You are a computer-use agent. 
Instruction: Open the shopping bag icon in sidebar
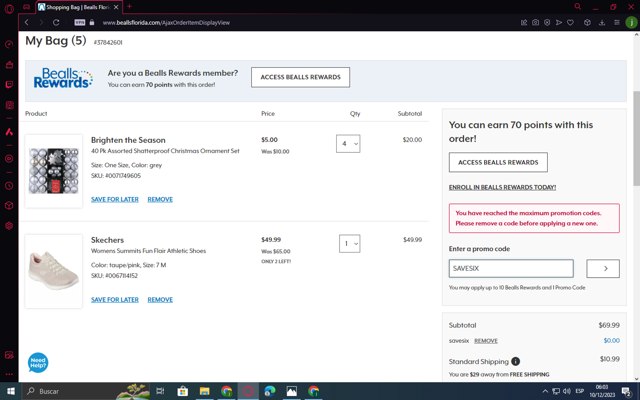[x=9, y=64]
